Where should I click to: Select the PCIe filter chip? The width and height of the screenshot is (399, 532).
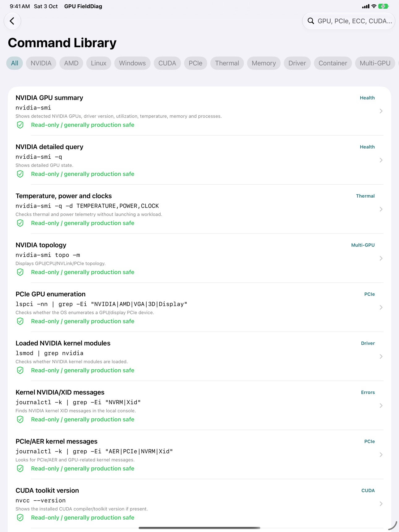tap(195, 63)
